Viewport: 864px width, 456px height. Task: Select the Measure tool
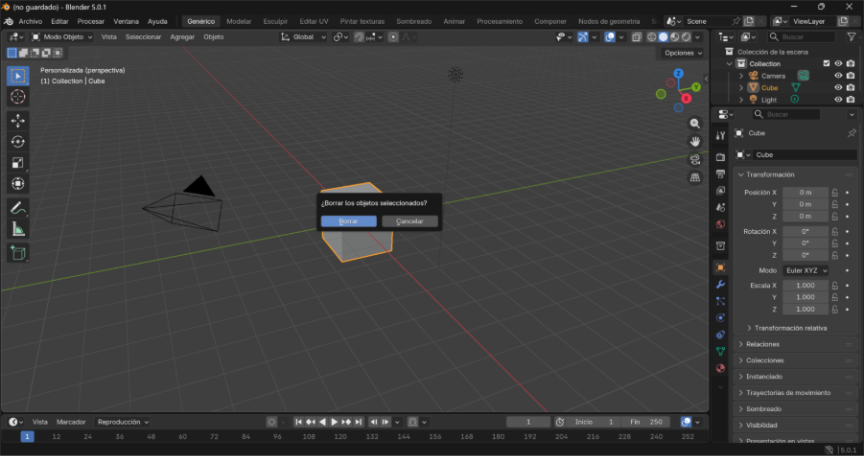pos(18,230)
